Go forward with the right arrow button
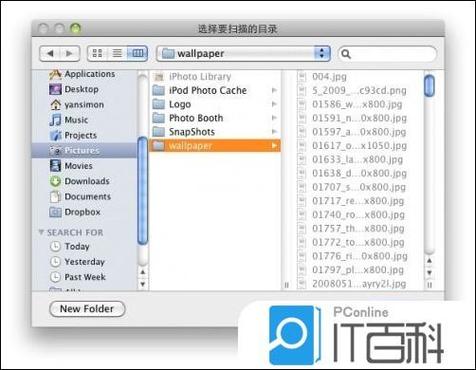The width and height of the screenshot is (476, 370). [70, 54]
